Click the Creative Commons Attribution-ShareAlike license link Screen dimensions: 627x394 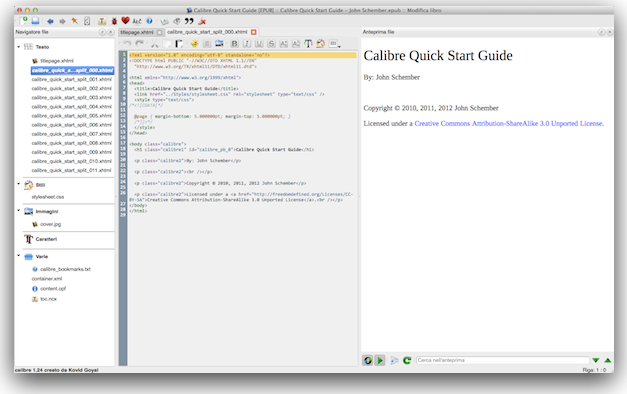509,124
